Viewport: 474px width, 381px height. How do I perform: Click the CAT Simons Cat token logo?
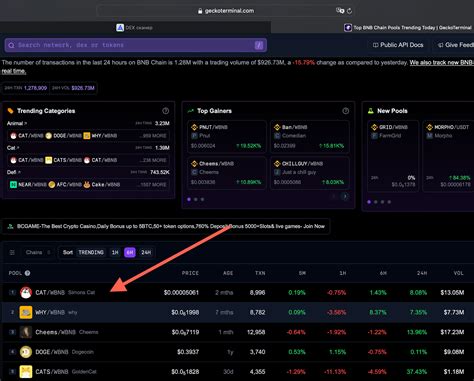pos(26,293)
